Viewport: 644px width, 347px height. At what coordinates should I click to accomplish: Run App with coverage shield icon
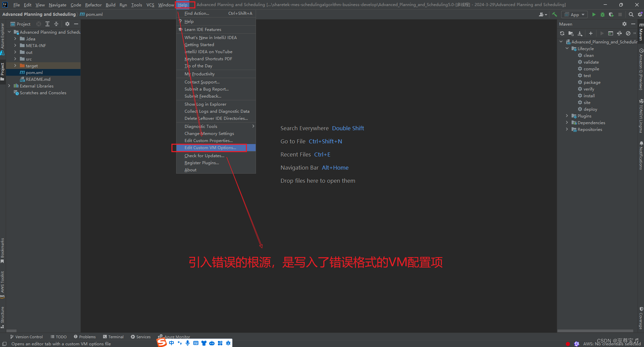[611, 14]
